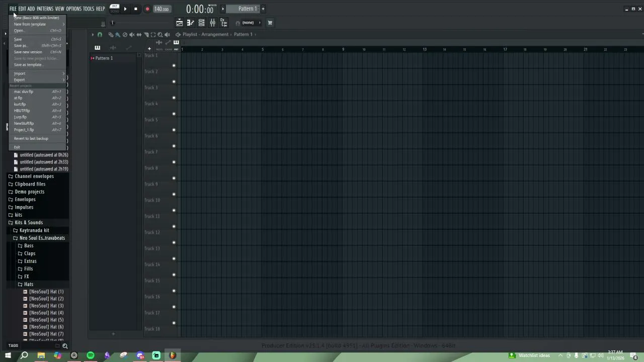Toggle mute dot on Track 2
The width and height of the screenshot is (644, 362).
(x=174, y=81)
